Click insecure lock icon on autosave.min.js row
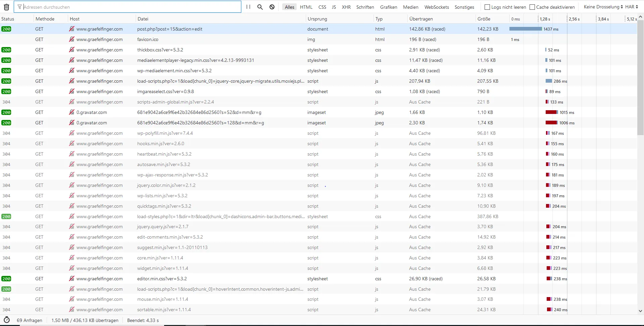 pyautogui.click(x=71, y=164)
